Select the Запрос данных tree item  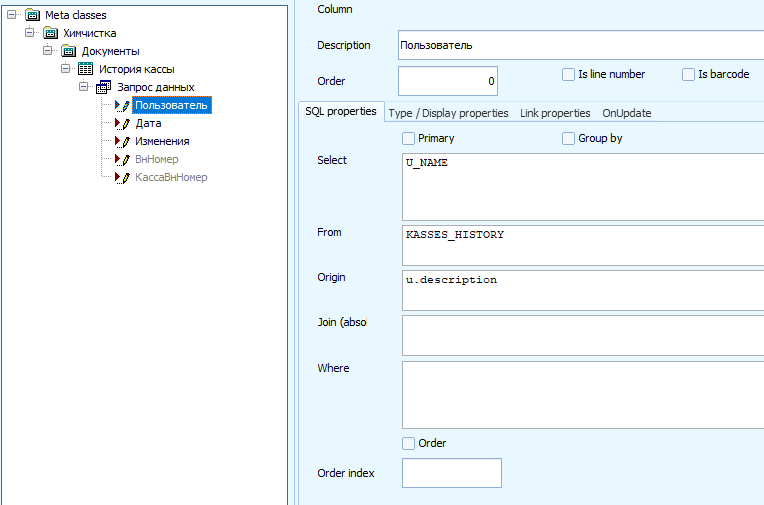coord(156,87)
